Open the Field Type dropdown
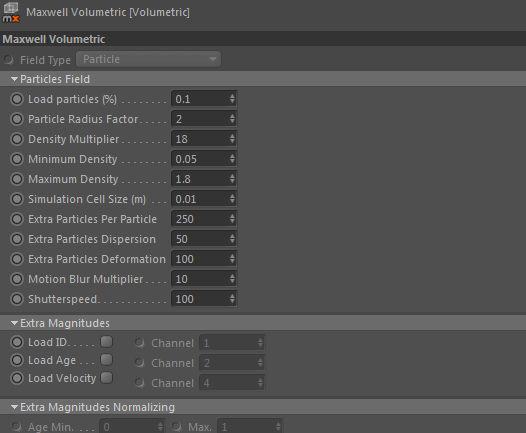This screenshot has width=526, height=433. click(x=148, y=59)
